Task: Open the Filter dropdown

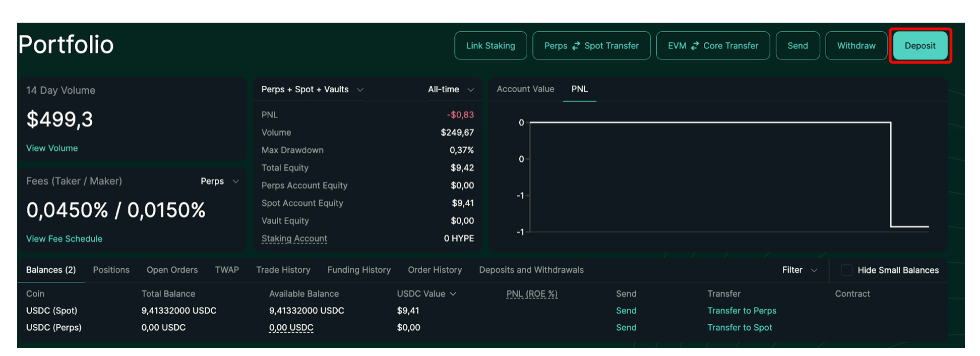Action: pos(814,270)
